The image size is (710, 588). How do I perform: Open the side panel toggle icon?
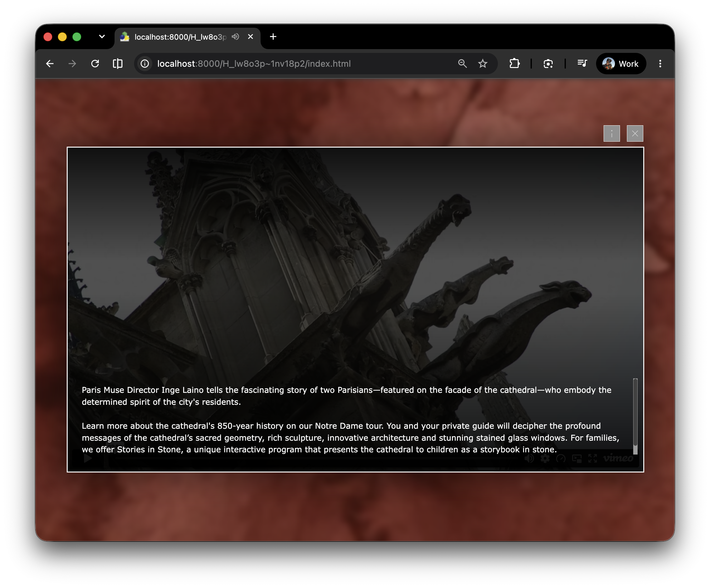click(x=118, y=64)
